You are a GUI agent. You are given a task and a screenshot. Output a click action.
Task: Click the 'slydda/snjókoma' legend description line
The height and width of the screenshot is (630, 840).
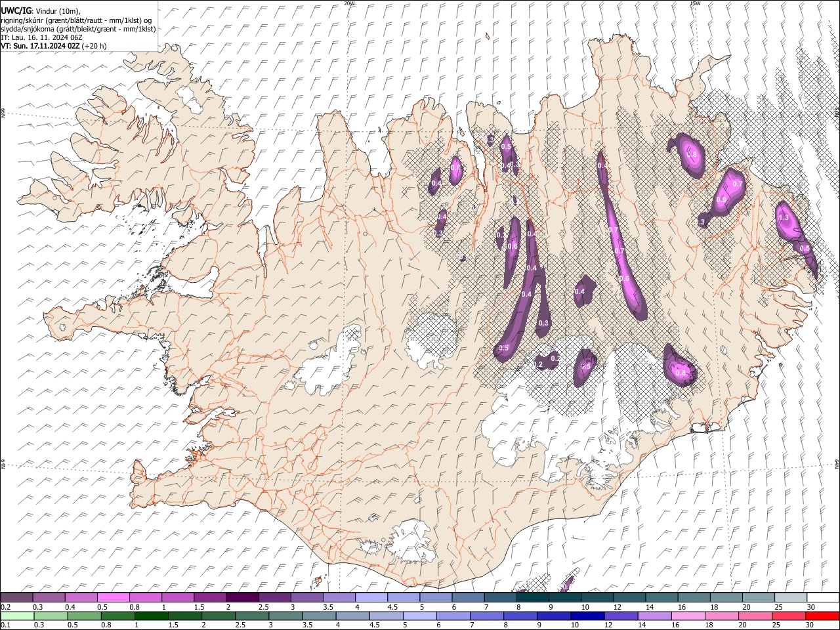pos(78,29)
